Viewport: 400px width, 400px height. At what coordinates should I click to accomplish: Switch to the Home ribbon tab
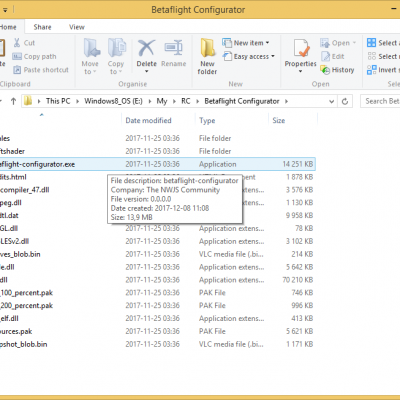(8, 27)
